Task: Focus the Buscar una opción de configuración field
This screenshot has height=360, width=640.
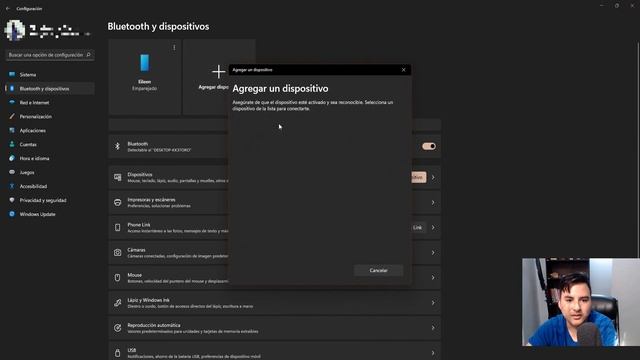Action: point(50,55)
